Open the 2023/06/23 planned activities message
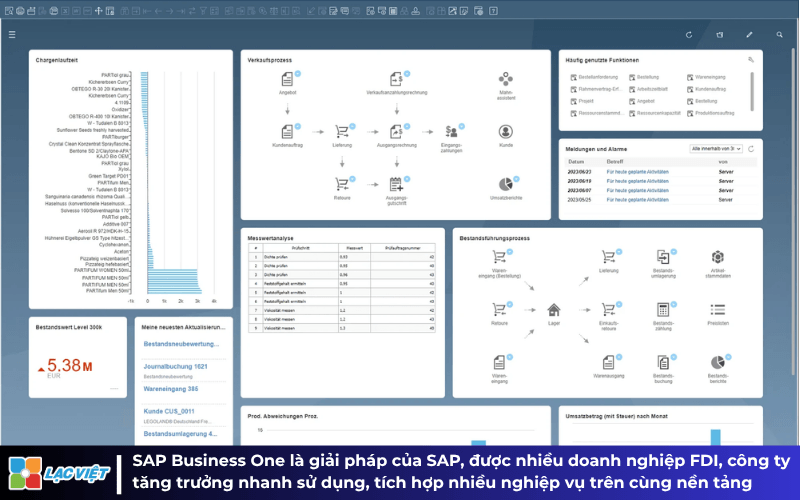 coord(637,172)
